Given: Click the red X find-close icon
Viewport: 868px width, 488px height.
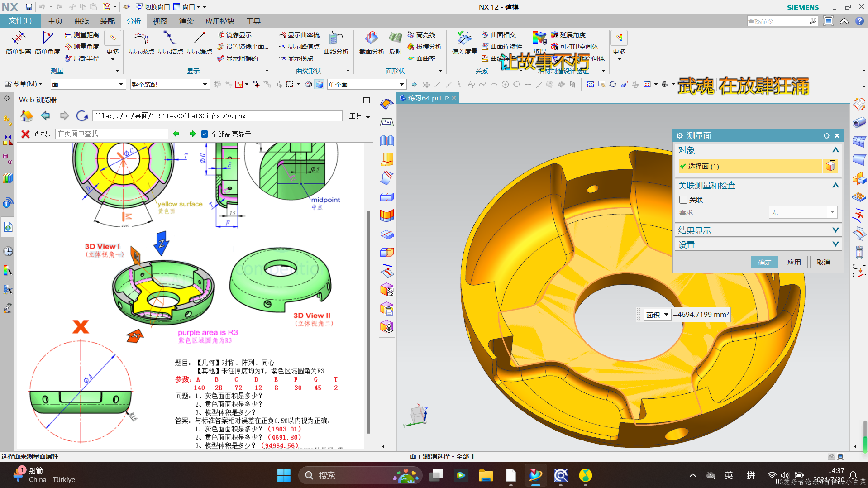Looking at the screenshot, I should click(x=25, y=134).
